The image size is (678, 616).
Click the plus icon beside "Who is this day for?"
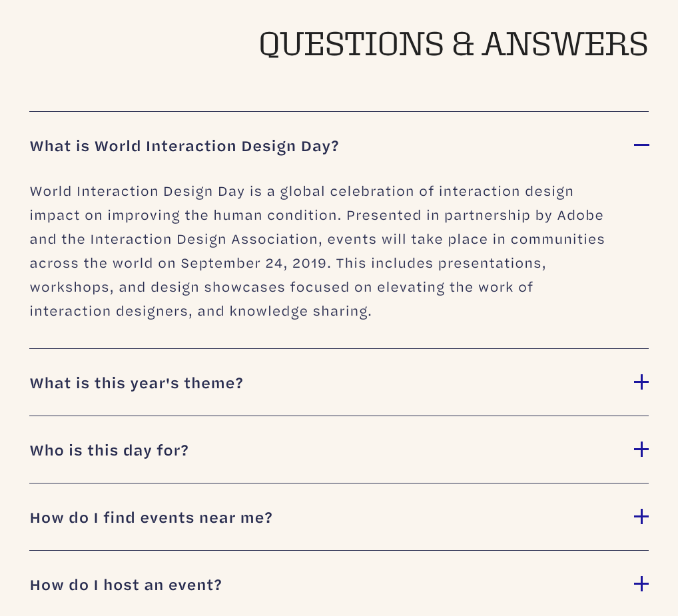(641, 450)
